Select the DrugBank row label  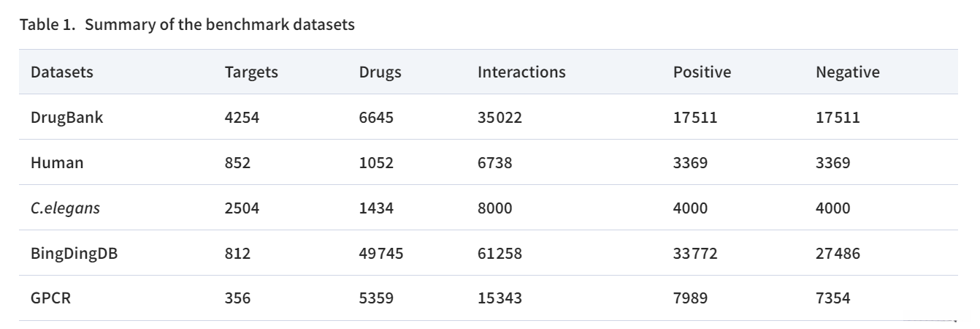(x=67, y=117)
